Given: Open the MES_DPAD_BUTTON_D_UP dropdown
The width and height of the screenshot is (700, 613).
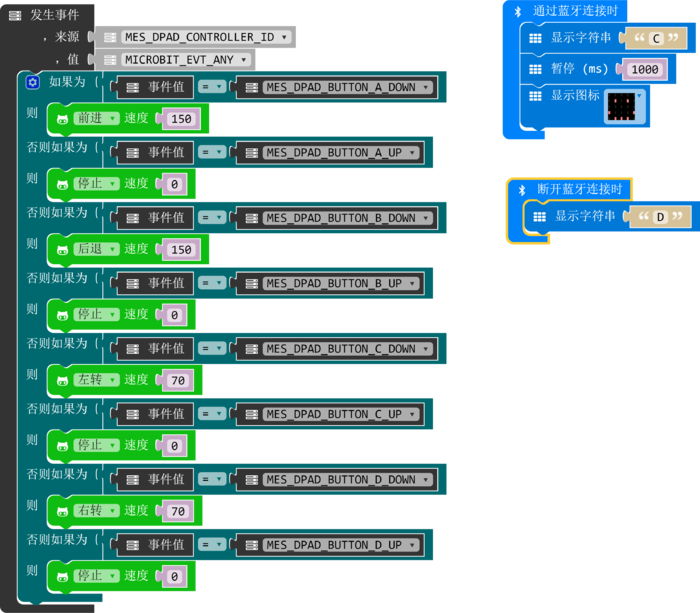Looking at the screenshot, I should (341, 545).
